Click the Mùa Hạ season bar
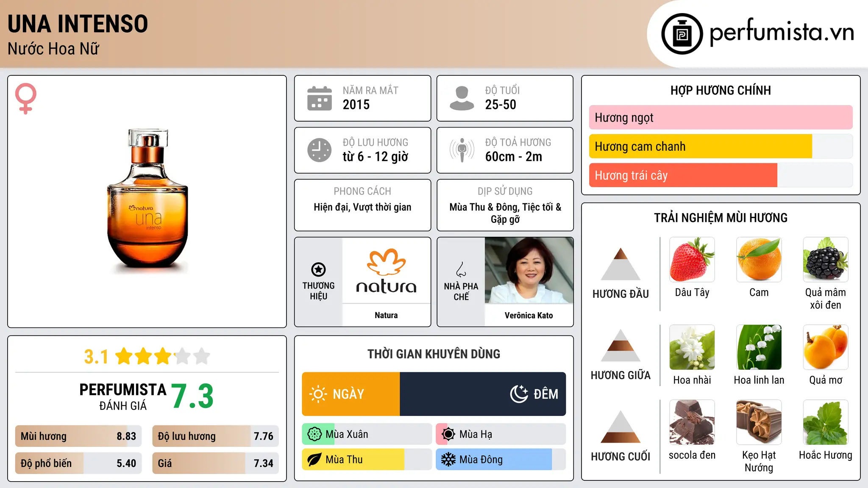Screen dimensions: 868x488 pos(501,434)
